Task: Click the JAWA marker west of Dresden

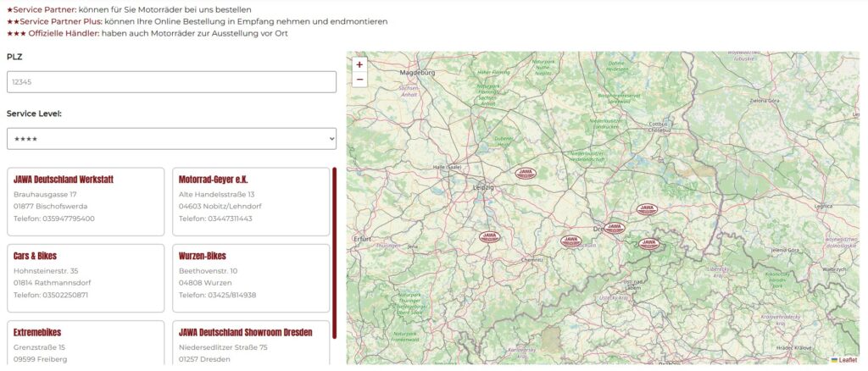Action: pos(571,241)
